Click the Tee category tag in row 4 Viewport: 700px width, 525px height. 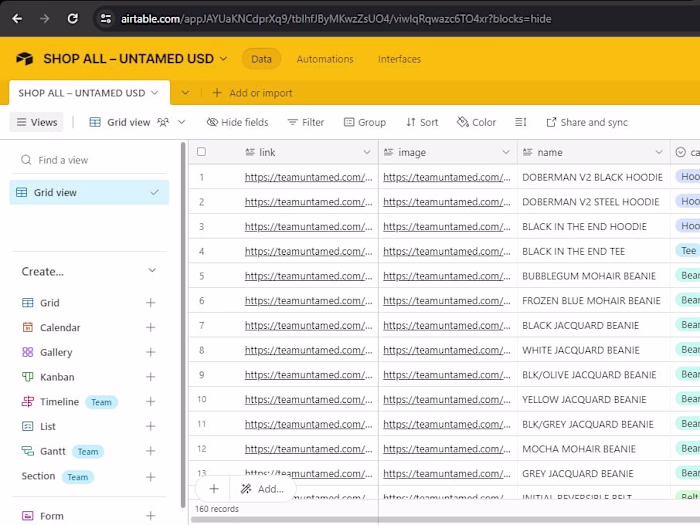coord(688,251)
